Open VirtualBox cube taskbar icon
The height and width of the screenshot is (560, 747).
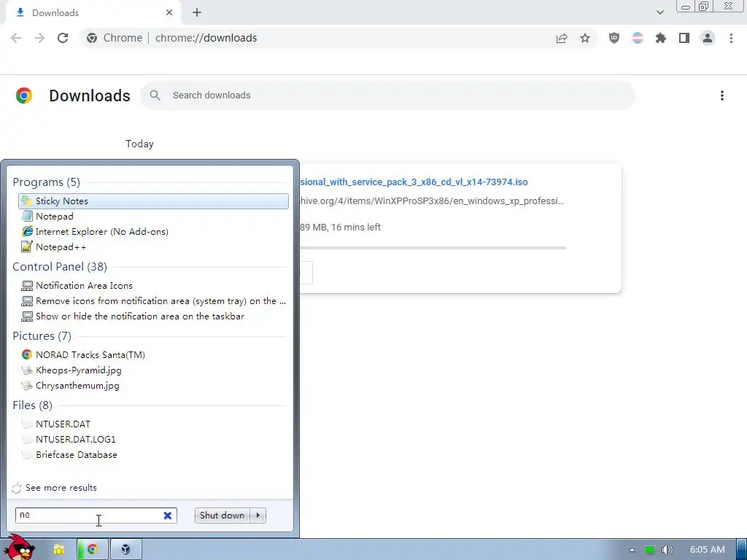click(x=125, y=550)
